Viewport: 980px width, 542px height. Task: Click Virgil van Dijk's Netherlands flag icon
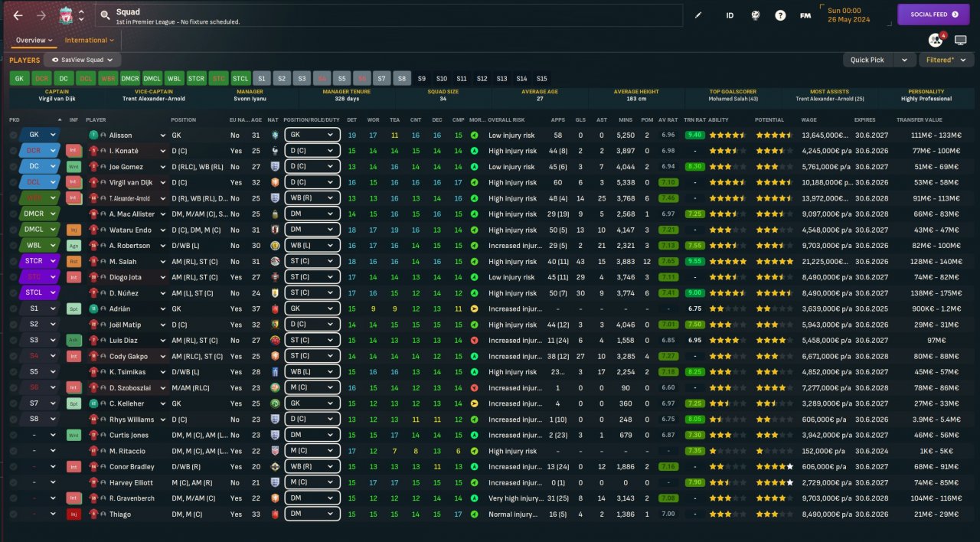pos(276,182)
